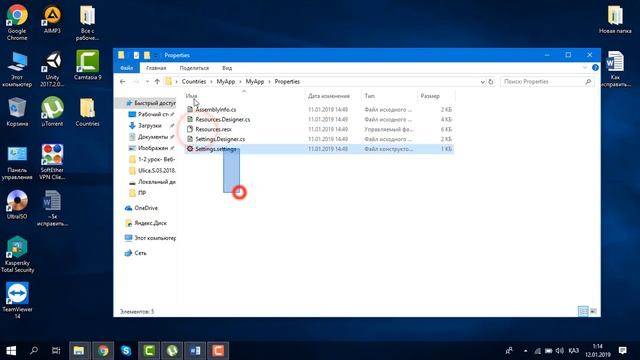This screenshot has height=360, width=640.
Task: Switch to large icons view layout
Action: tap(593, 311)
